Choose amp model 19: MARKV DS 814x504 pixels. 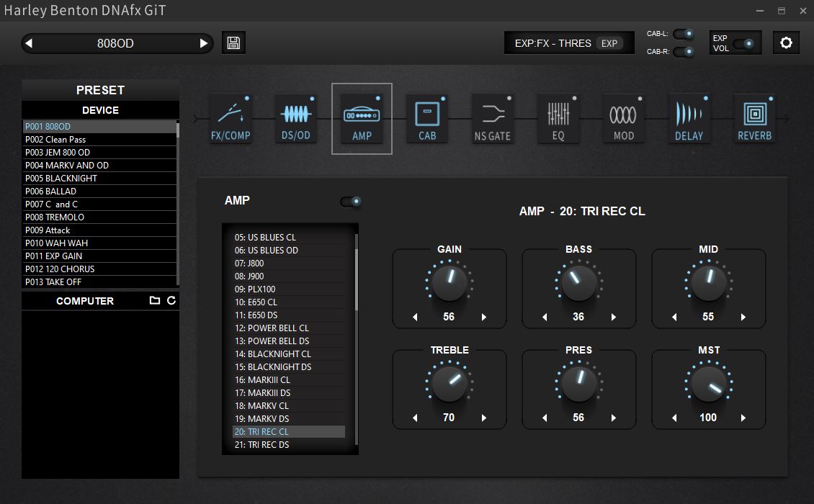(289, 419)
